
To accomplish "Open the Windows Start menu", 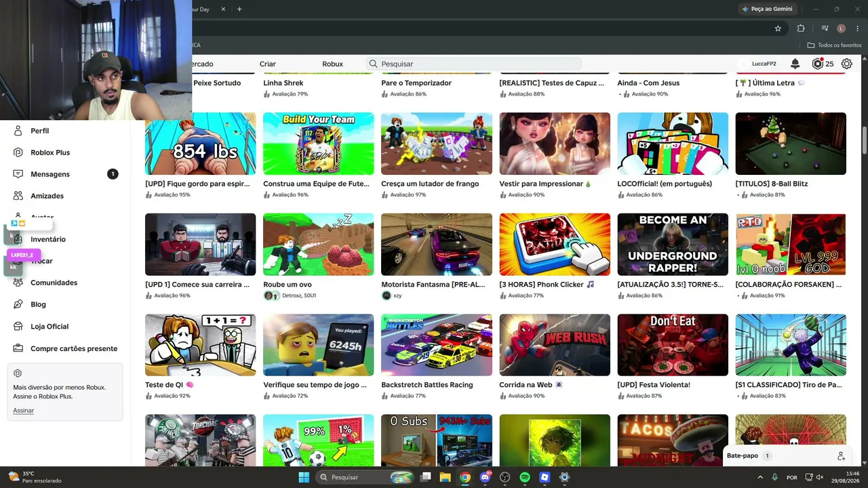I will click(304, 477).
